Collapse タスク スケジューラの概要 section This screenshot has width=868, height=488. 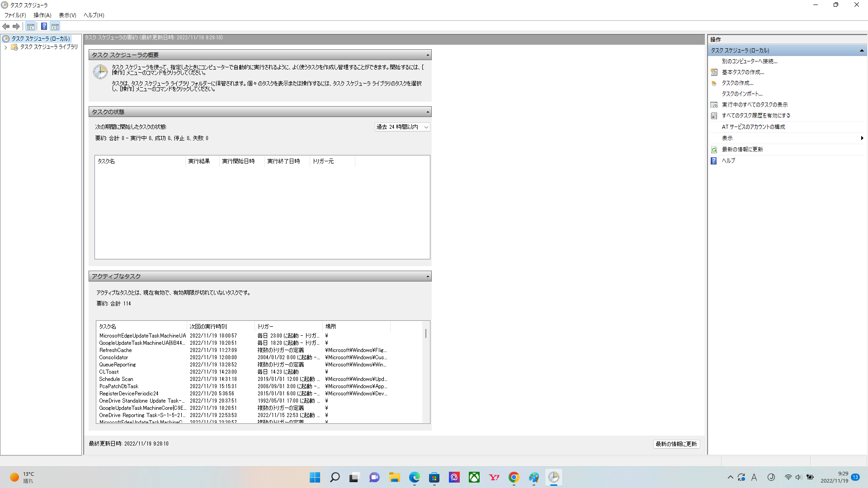click(x=427, y=55)
